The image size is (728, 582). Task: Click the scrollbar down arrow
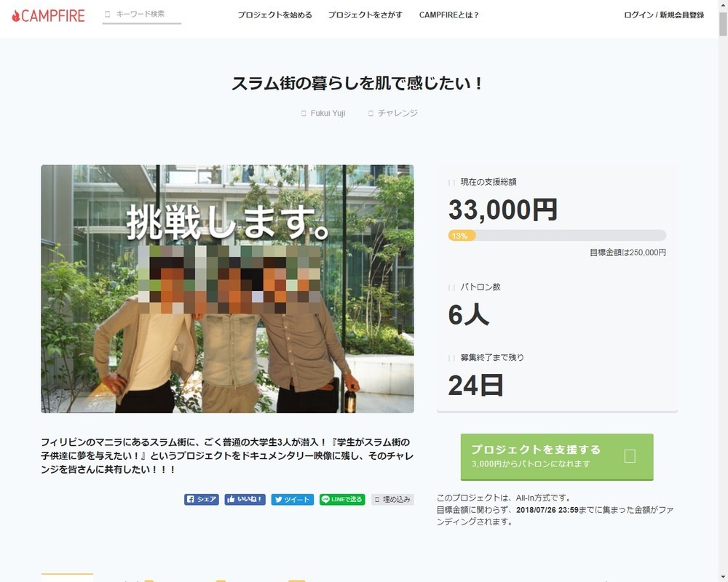pyautogui.click(x=723, y=577)
